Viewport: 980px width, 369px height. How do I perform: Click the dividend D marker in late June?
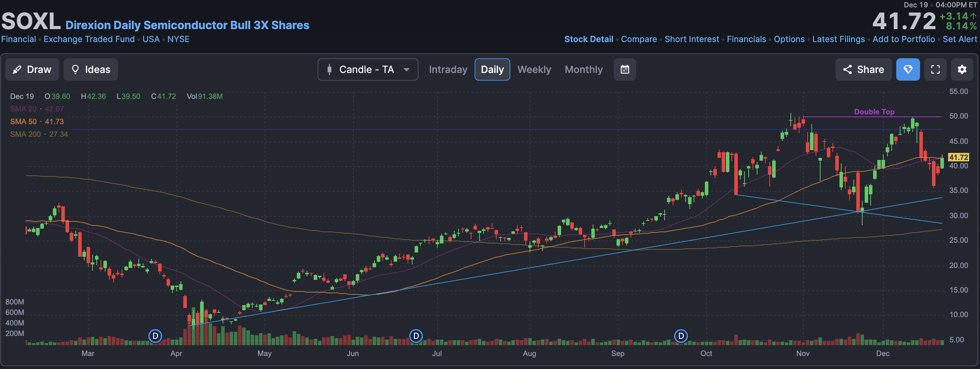pos(416,336)
